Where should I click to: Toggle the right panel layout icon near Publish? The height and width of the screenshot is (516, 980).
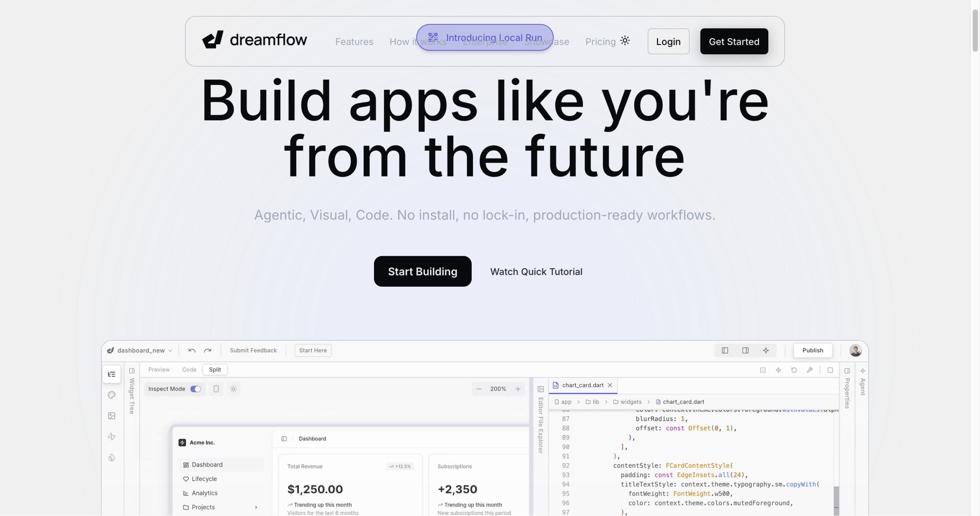[x=745, y=350]
